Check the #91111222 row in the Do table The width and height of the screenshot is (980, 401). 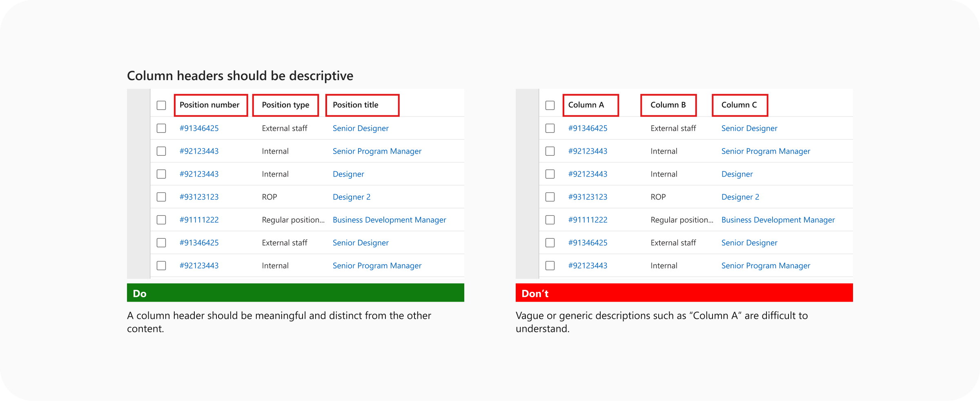[161, 220]
